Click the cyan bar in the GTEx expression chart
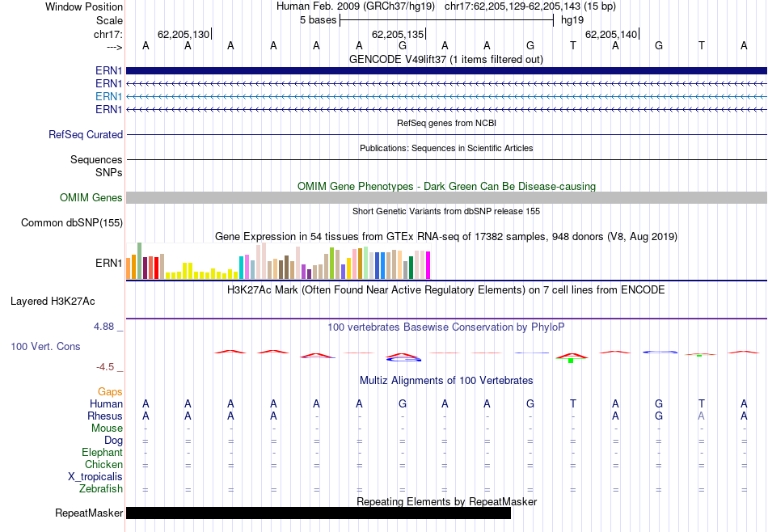 coord(241,268)
